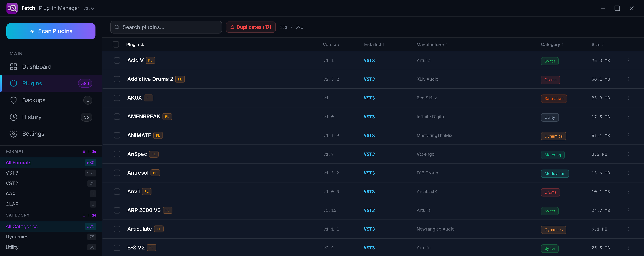Image resolution: width=644 pixels, height=256 pixels.
Task: Open the AMENBREAK row options menu
Action: (x=629, y=117)
